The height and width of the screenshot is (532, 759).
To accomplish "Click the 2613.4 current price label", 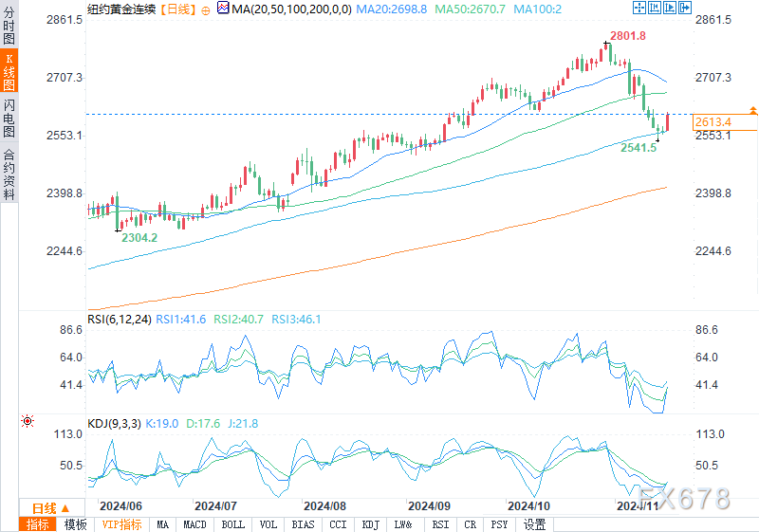I will tap(713, 122).
